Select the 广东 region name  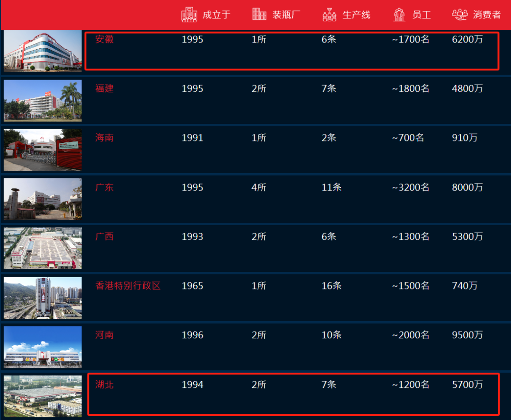pos(105,188)
